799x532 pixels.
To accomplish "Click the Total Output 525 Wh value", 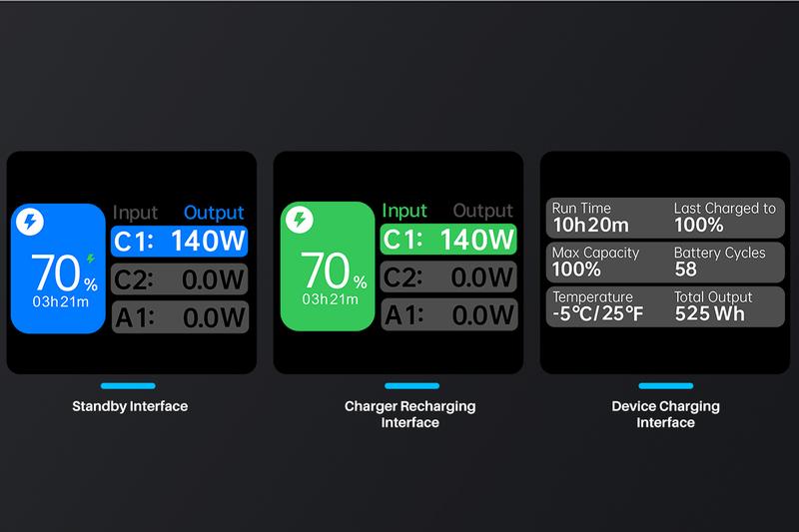I will (710, 313).
